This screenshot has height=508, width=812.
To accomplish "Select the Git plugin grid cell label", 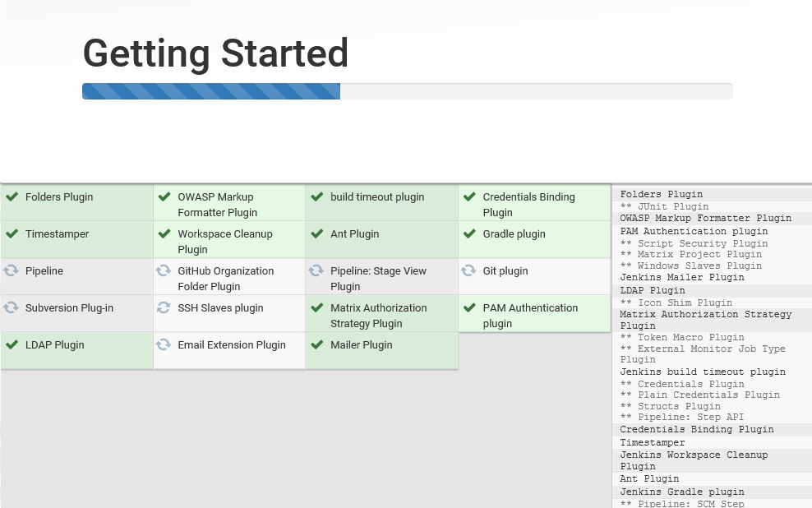I will click(505, 270).
